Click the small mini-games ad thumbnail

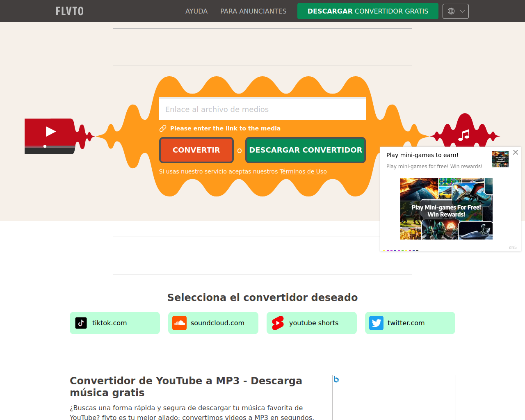click(500, 159)
